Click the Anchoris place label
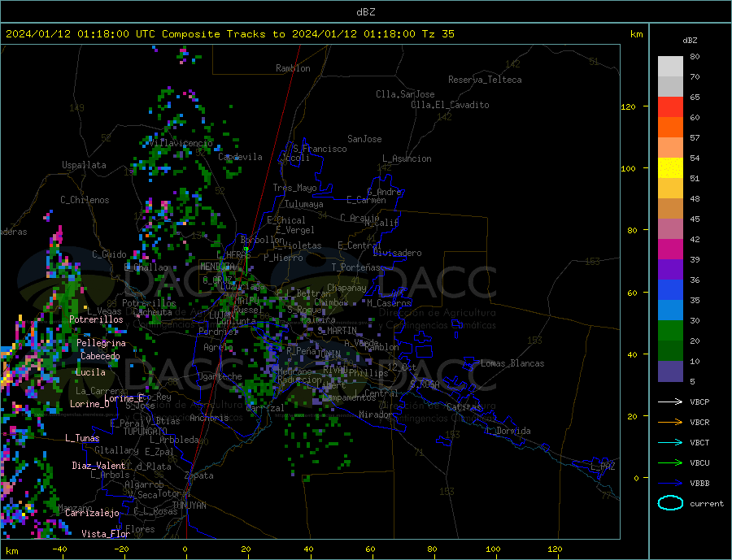This screenshot has width=732, height=560. pos(209,418)
